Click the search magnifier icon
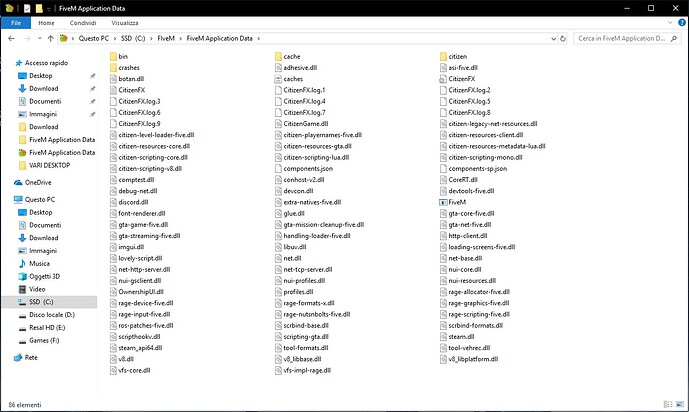Image resolution: width=689 pixels, height=412 pixels. [674, 39]
